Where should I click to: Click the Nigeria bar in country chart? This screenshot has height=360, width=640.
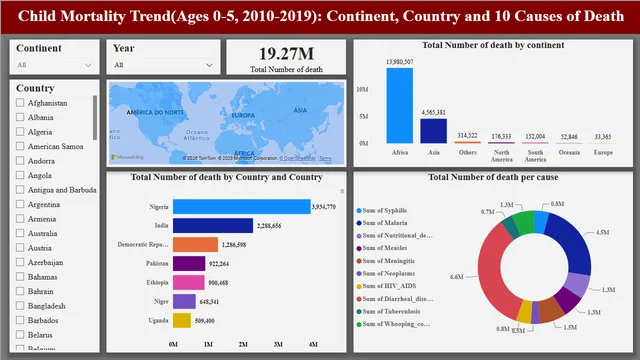[x=242, y=207]
